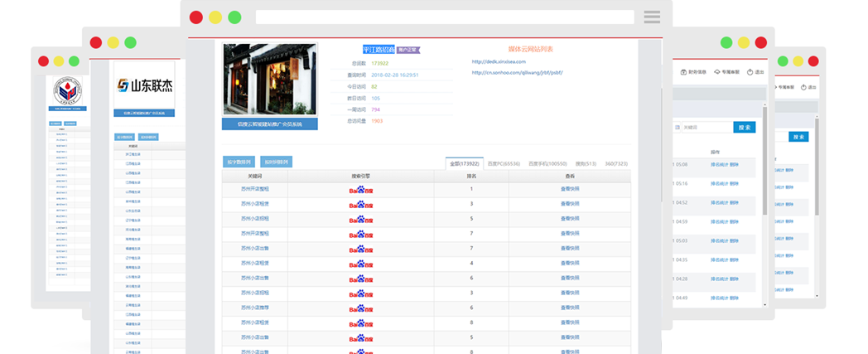Click the blue banner under 山东联杰 logo
The image size is (868, 354).
coord(144,113)
